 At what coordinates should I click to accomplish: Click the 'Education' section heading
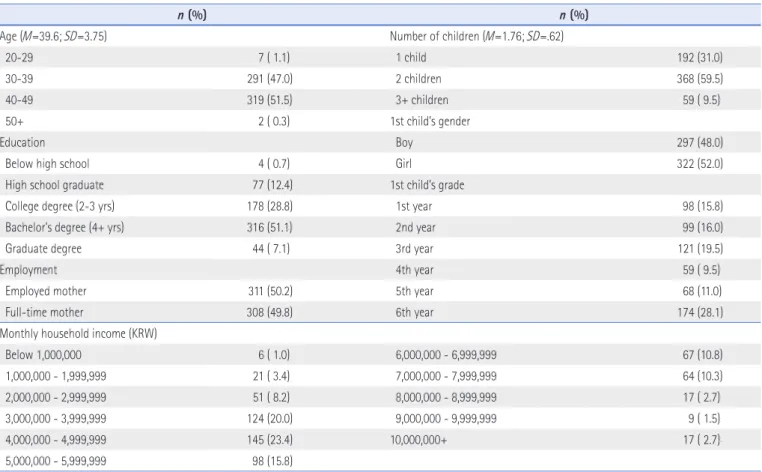(x=22, y=142)
